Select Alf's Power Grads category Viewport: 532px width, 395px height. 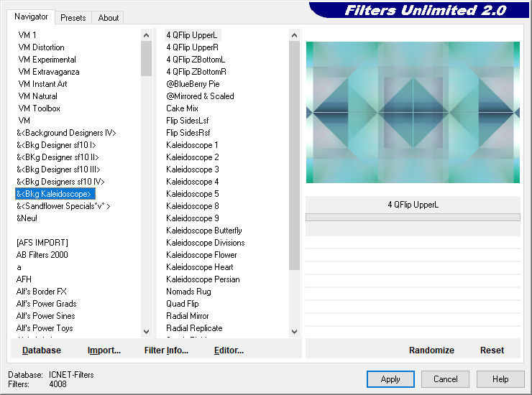tap(46, 304)
